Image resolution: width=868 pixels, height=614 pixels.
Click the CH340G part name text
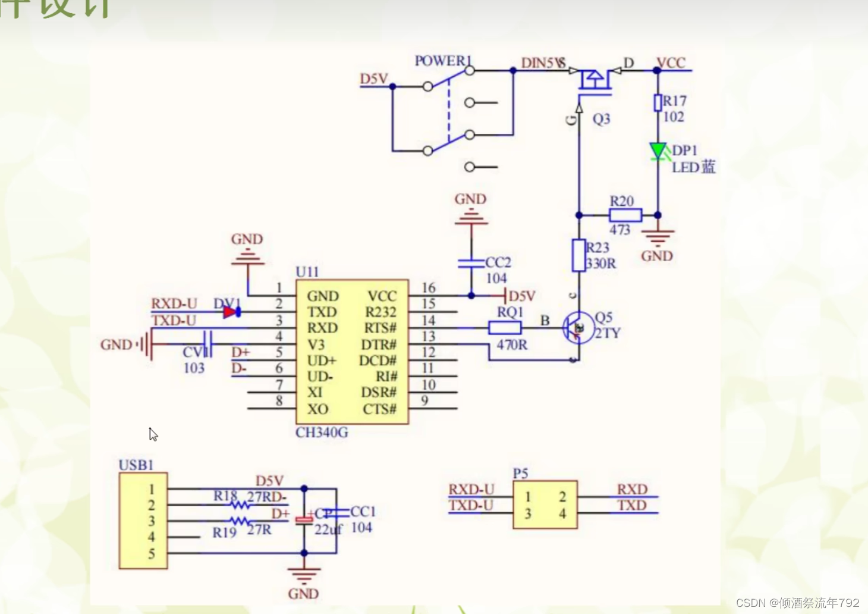click(x=322, y=433)
